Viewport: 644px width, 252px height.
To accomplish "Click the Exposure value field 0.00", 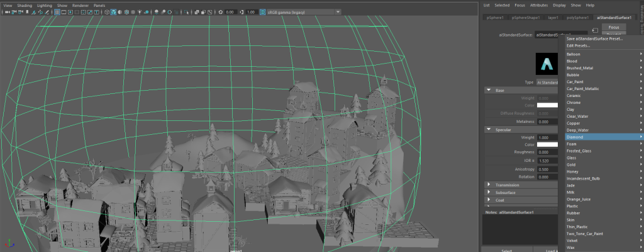I will [x=230, y=12].
